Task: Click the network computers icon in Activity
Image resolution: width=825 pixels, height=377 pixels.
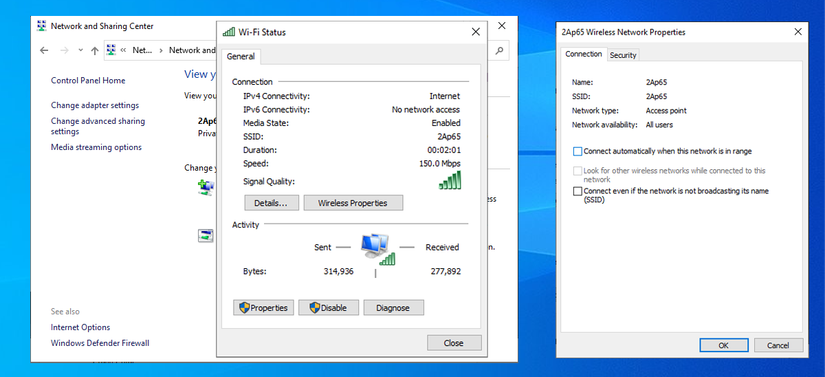Action: pyautogui.click(x=377, y=249)
